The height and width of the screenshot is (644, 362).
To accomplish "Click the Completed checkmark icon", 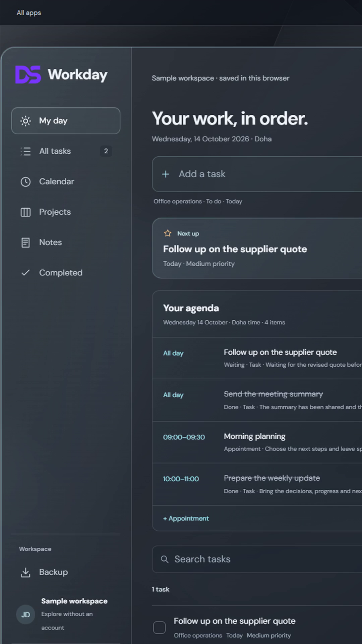I will 25,273.
